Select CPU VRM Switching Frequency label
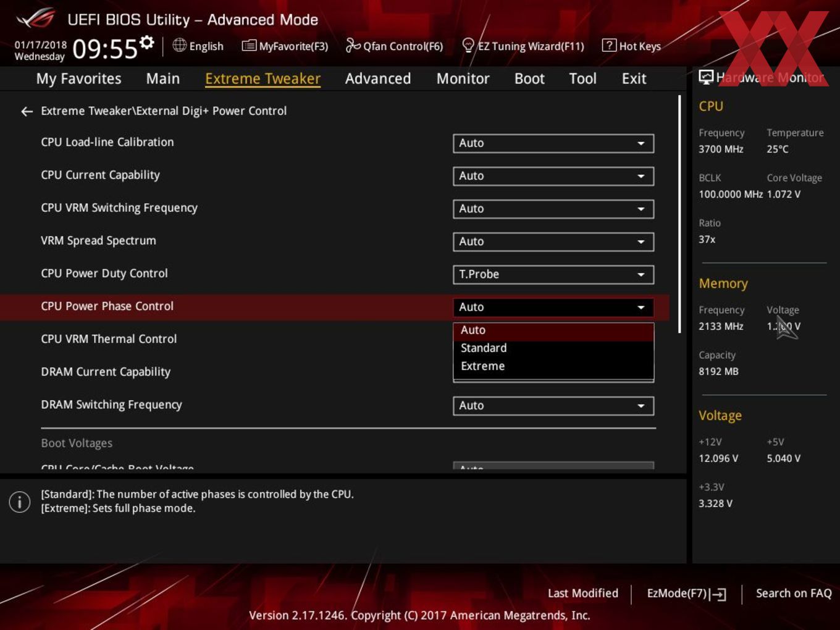The height and width of the screenshot is (630, 840). coord(119,208)
